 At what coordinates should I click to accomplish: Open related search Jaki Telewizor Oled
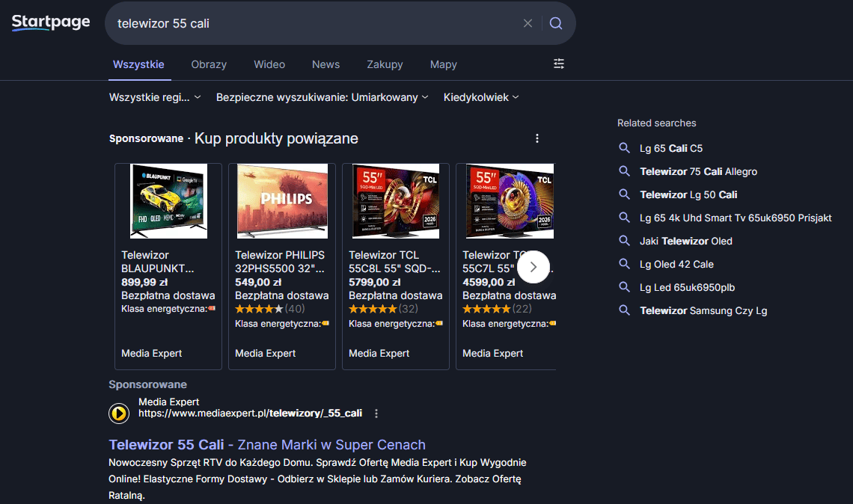click(685, 241)
